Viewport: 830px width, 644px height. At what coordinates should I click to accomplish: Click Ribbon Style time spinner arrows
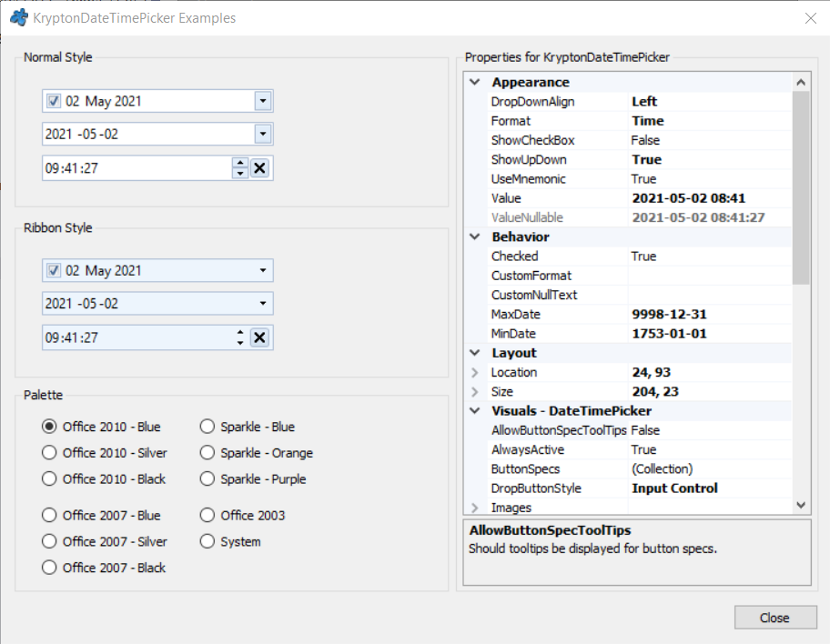[240, 337]
